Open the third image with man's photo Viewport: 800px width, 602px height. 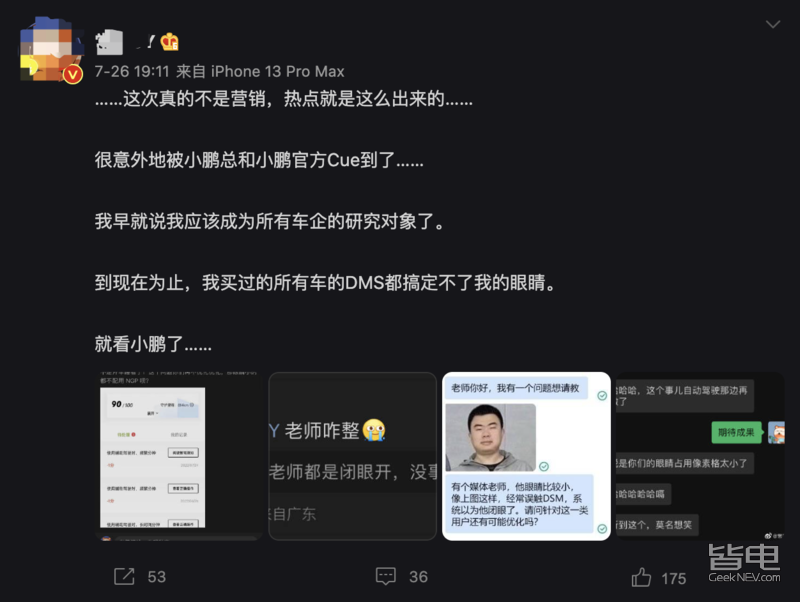click(x=526, y=456)
